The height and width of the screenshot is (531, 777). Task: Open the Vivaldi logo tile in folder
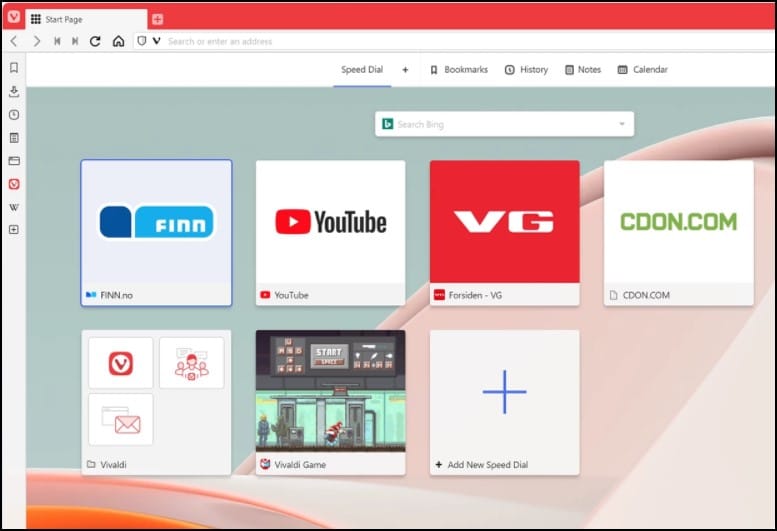[x=121, y=363]
